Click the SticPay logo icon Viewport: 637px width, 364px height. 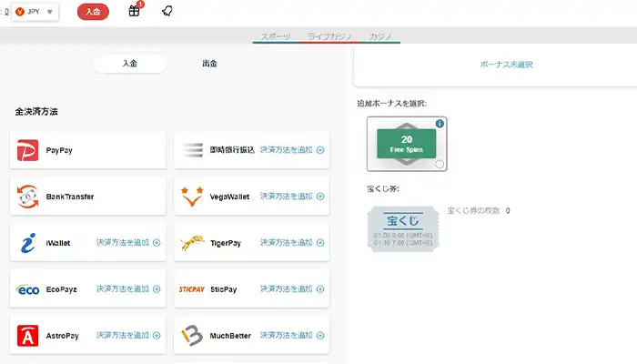pyautogui.click(x=192, y=289)
